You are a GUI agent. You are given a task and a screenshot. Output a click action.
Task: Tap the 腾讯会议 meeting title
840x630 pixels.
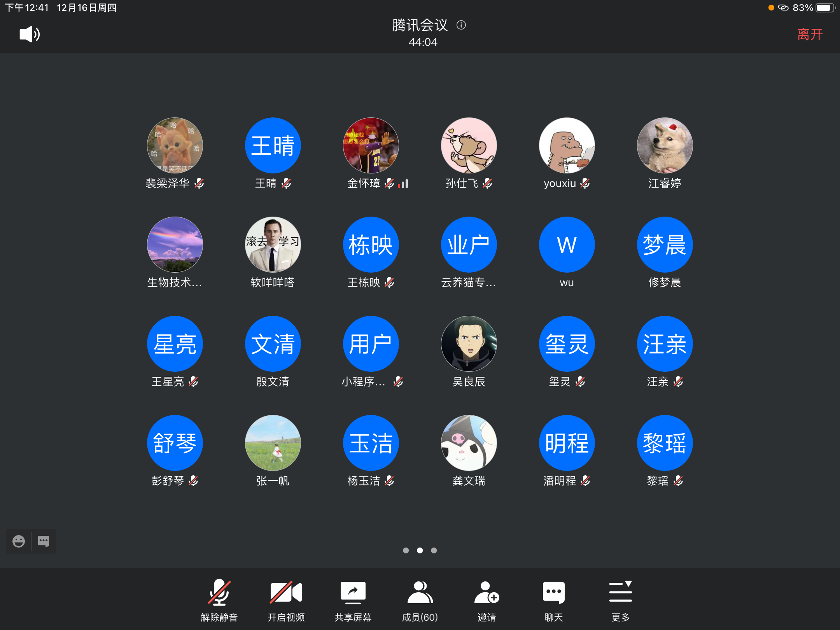[420, 25]
